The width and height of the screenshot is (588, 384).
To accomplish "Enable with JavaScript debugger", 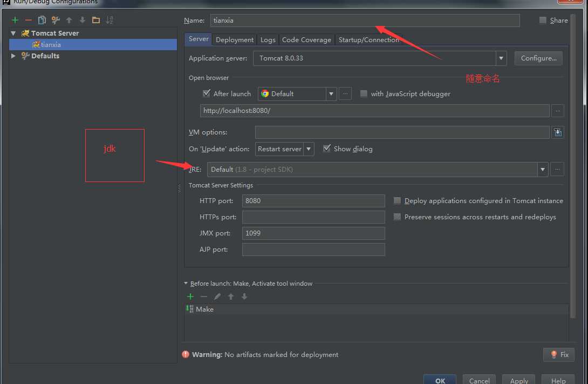I will pyautogui.click(x=364, y=93).
